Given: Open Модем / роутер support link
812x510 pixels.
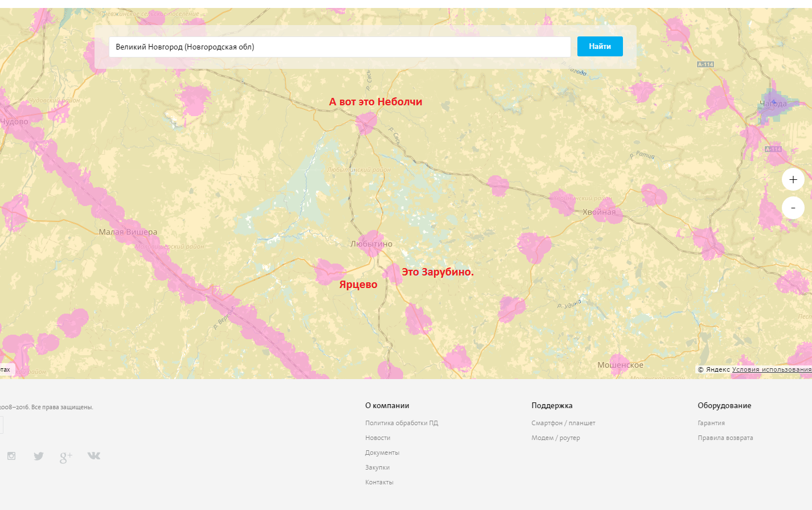Looking at the screenshot, I should tap(555, 438).
